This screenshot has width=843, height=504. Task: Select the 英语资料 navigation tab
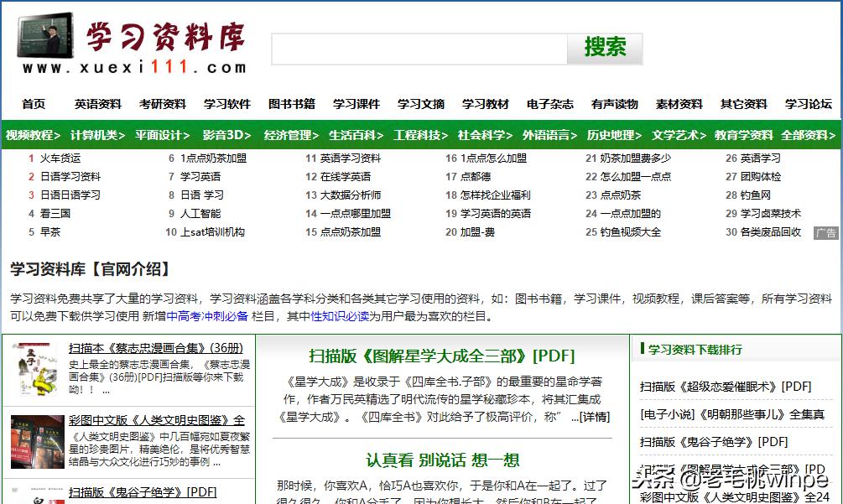point(97,104)
